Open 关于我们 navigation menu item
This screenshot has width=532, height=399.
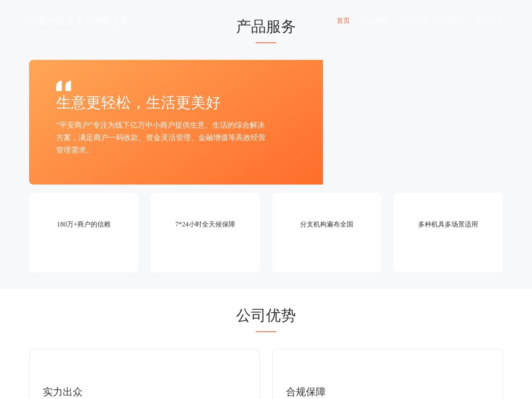(413, 21)
